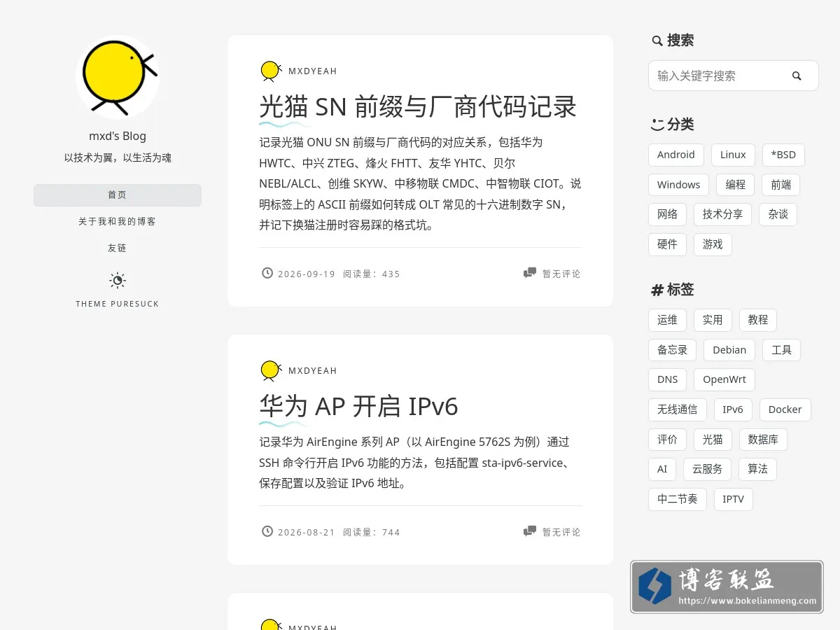Screen dimensions: 840x630
Task: Open 暂无评论 link on 华为 AP post
Action: (x=561, y=532)
